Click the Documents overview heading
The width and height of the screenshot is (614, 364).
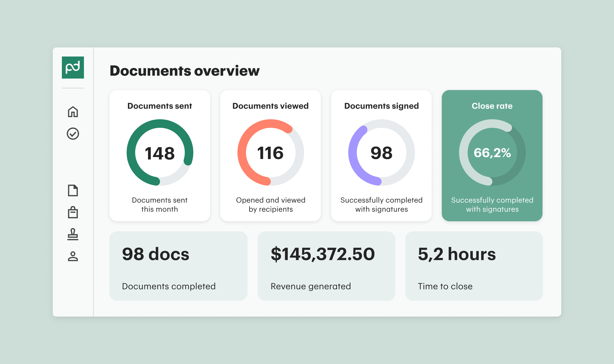point(184,71)
